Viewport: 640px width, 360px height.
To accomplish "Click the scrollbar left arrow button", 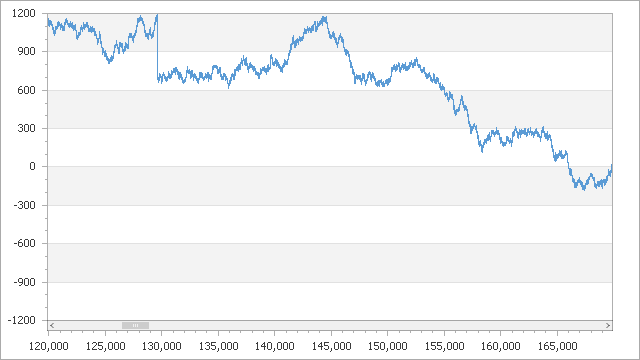I will pyautogui.click(x=52, y=325).
